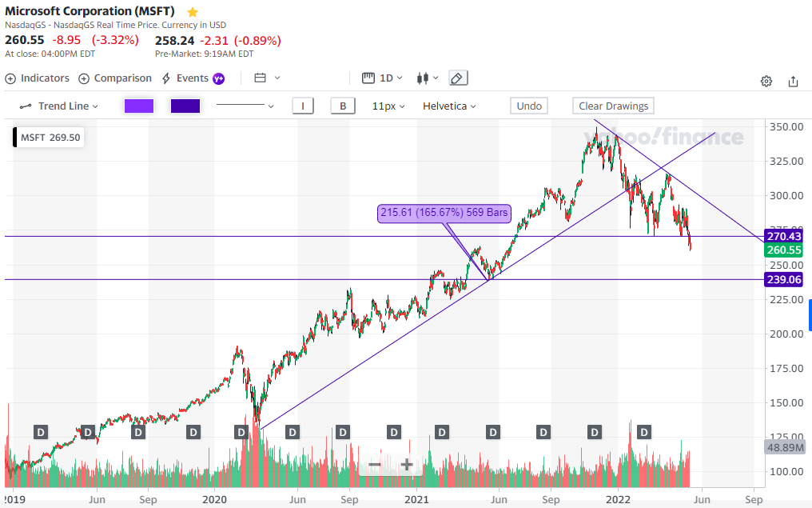The width and height of the screenshot is (812, 508).
Task: Select the 215.61 (165.67%) 569 Bars annotation
Action: [444, 213]
